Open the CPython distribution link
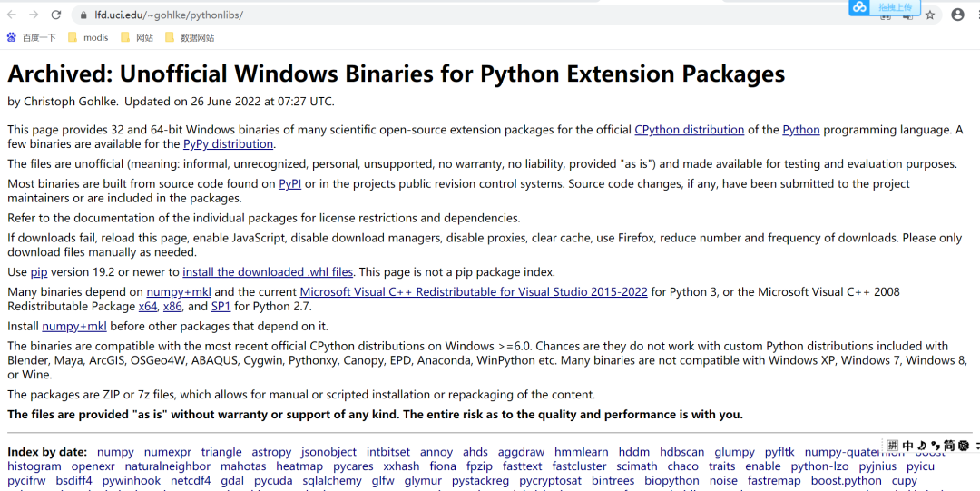Image resolution: width=980 pixels, height=491 pixels. tap(689, 130)
